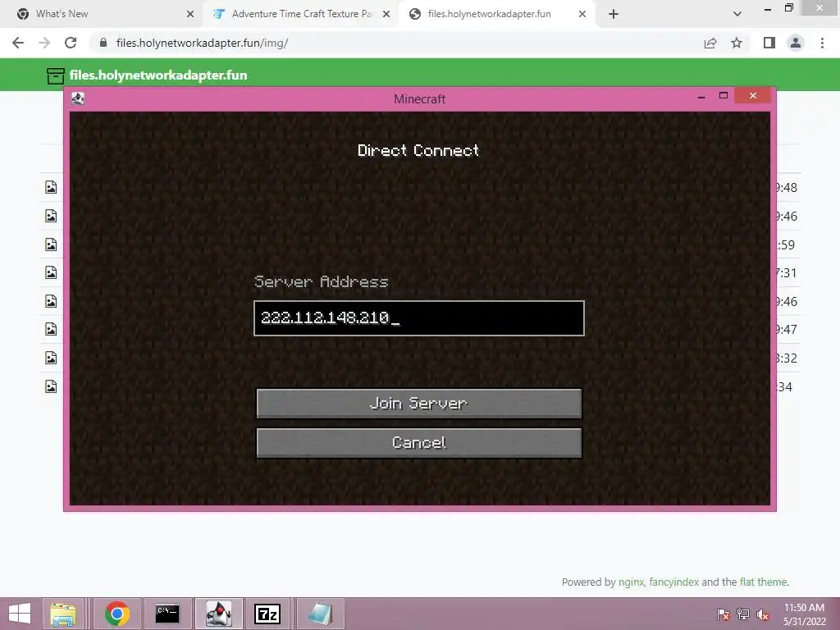This screenshot has width=840, height=630.
Task: Close the files.holynetworkadapter.fun tab
Action: click(x=582, y=15)
